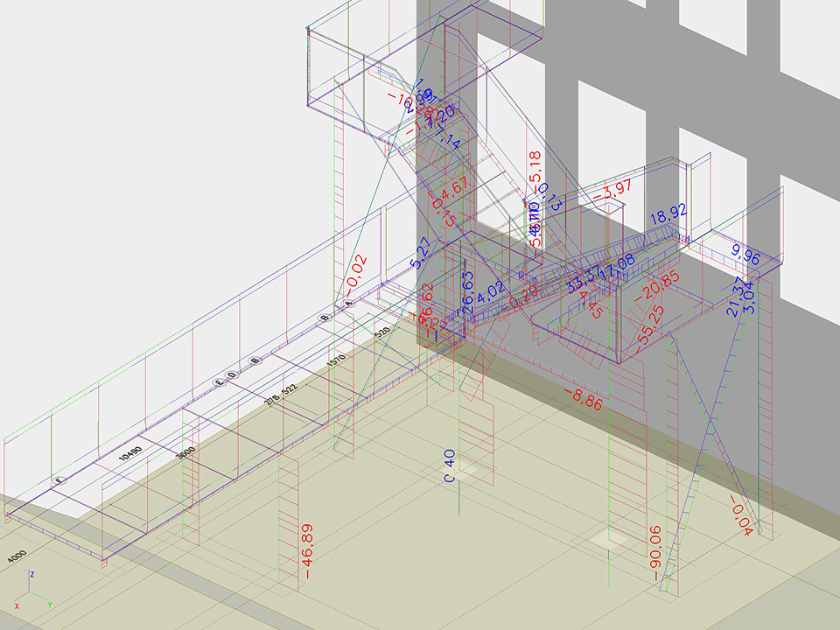The width and height of the screenshot is (840, 630).
Task: Click the grid axis bubble labeled F
Action: point(59,480)
